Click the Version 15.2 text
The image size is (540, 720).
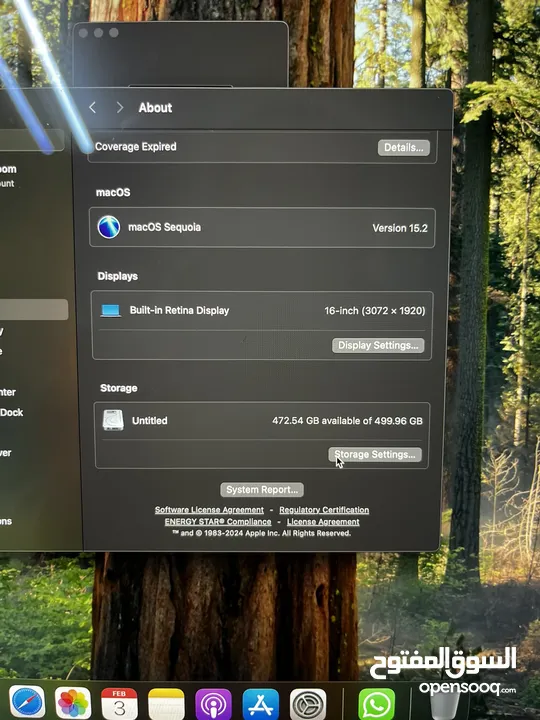click(x=400, y=228)
